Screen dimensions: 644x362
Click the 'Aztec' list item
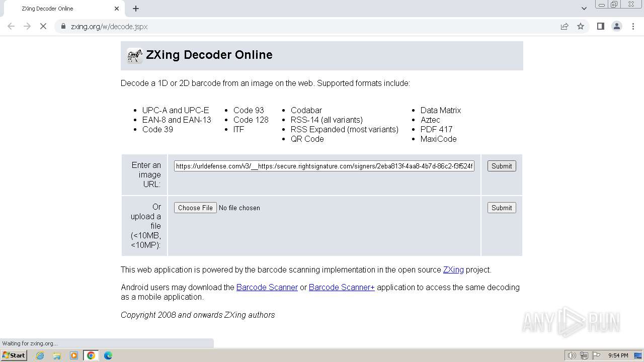[x=430, y=120]
